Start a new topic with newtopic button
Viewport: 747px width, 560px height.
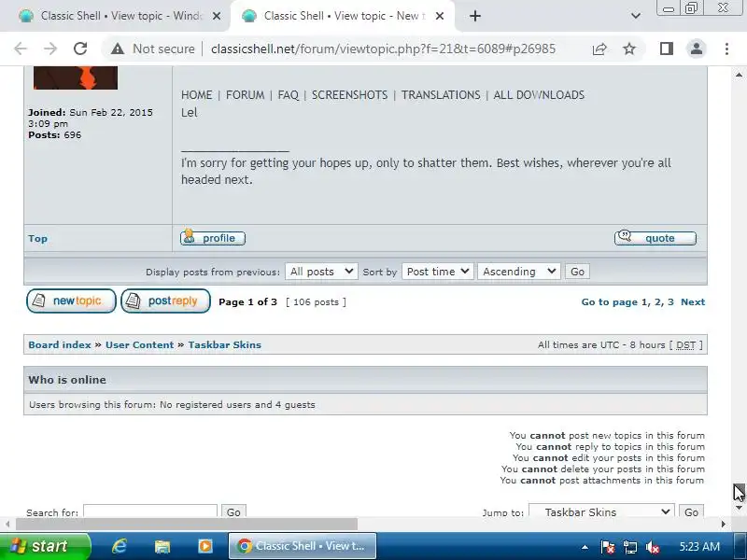[x=71, y=301]
